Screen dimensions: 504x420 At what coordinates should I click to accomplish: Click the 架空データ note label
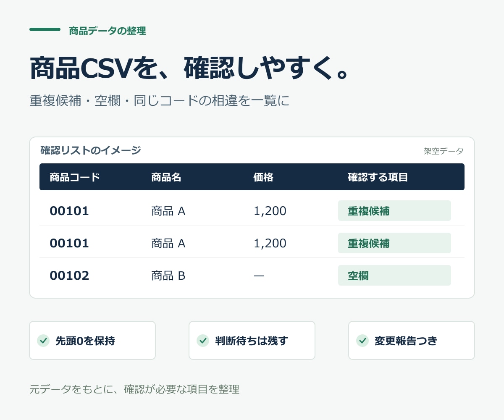tap(444, 151)
